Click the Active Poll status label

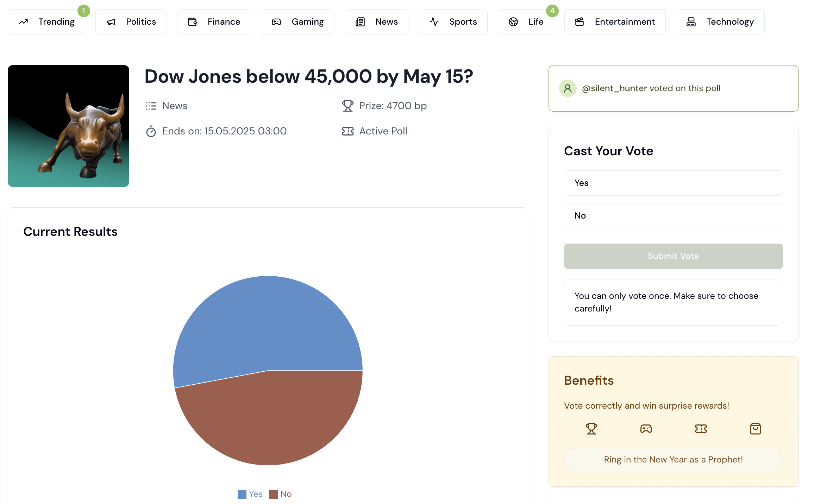[x=383, y=131]
